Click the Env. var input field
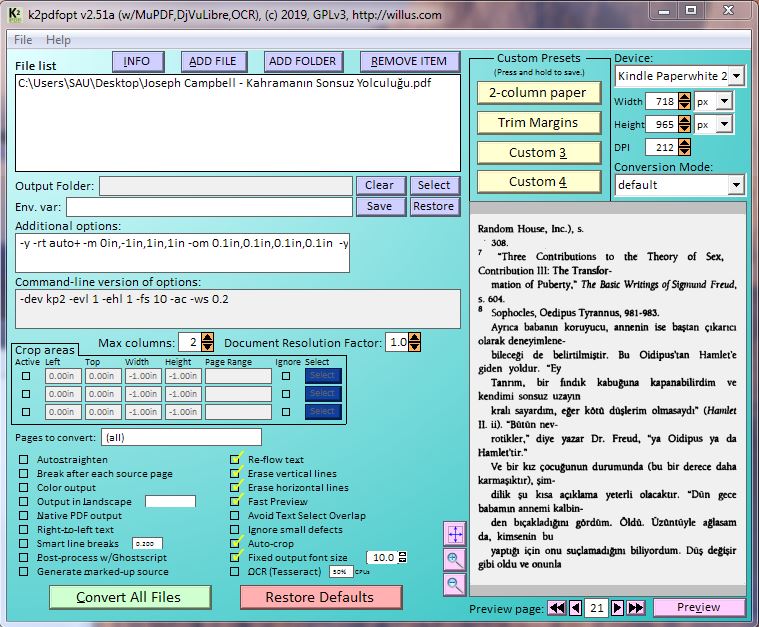The image size is (759, 627). click(x=209, y=207)
